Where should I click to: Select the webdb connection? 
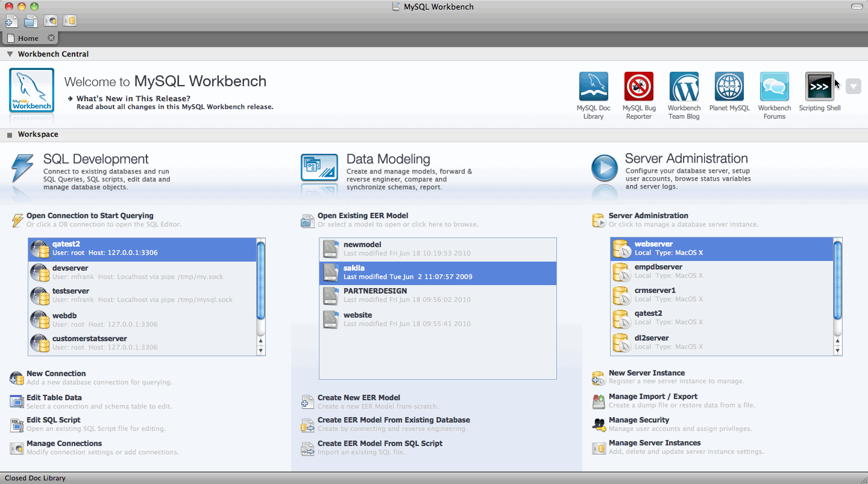point(142,319)
